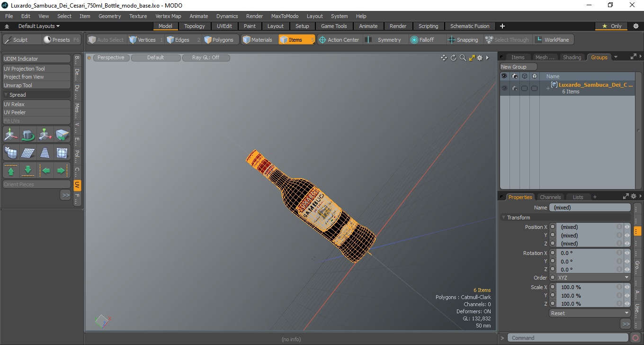Align UVs to bottom with down arrow
This screenshot has width=644, height=345.
tap(28, 171)
